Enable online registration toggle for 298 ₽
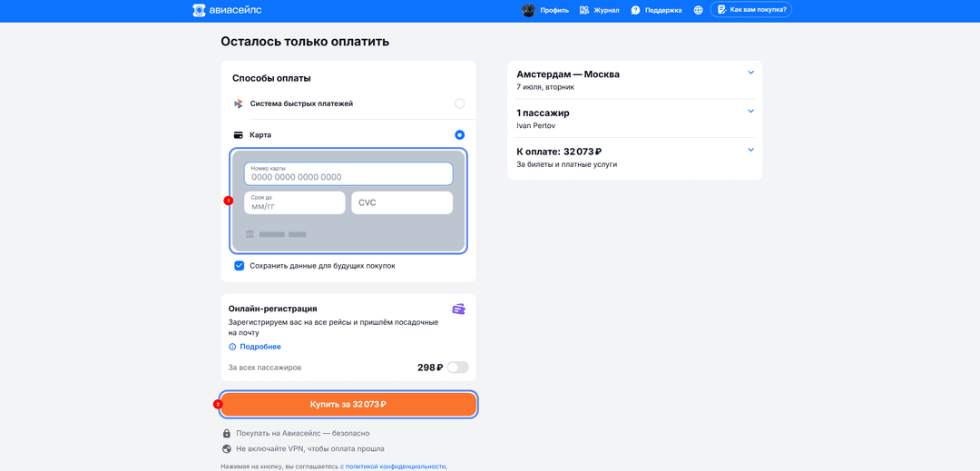980x471 pixels. pyautogui.click(x=457, y=368)
